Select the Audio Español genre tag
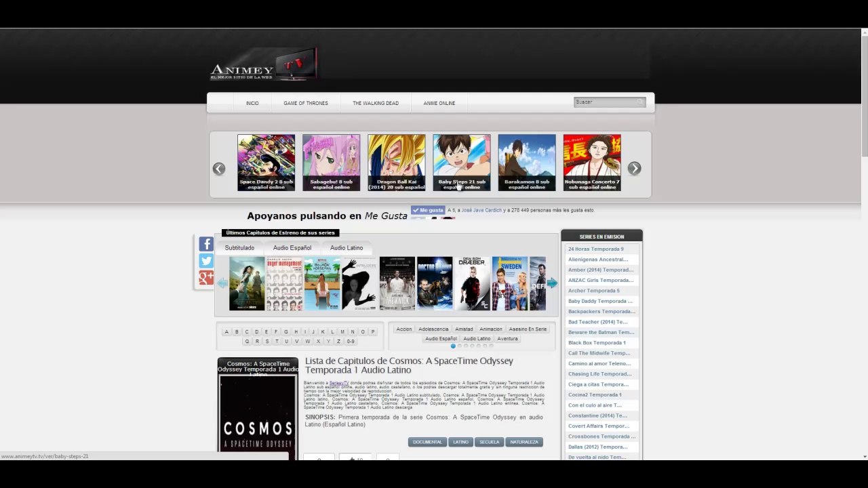This screenshot has width=868, height=488. [441, 339]
